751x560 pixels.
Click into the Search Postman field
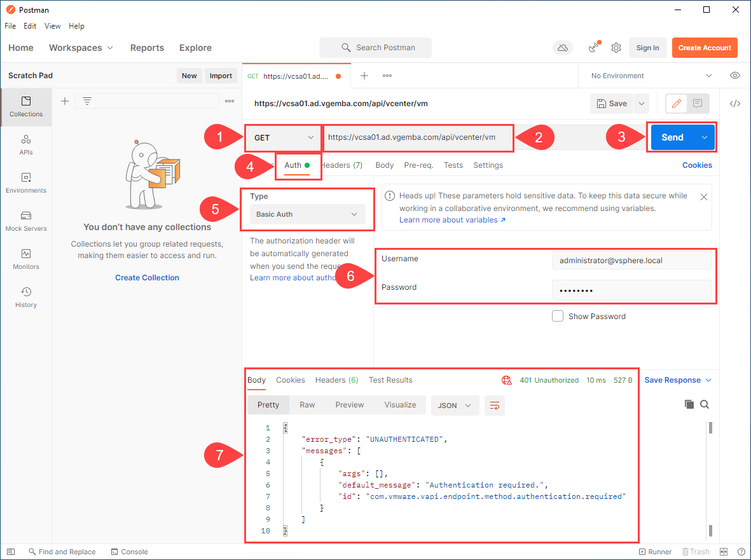tap(375, 48)
